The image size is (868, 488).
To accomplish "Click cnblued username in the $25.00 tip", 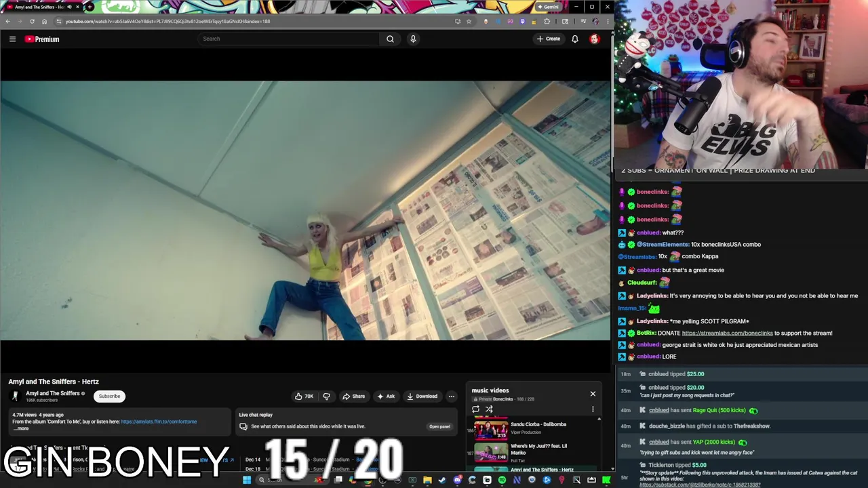I will 658,374.
